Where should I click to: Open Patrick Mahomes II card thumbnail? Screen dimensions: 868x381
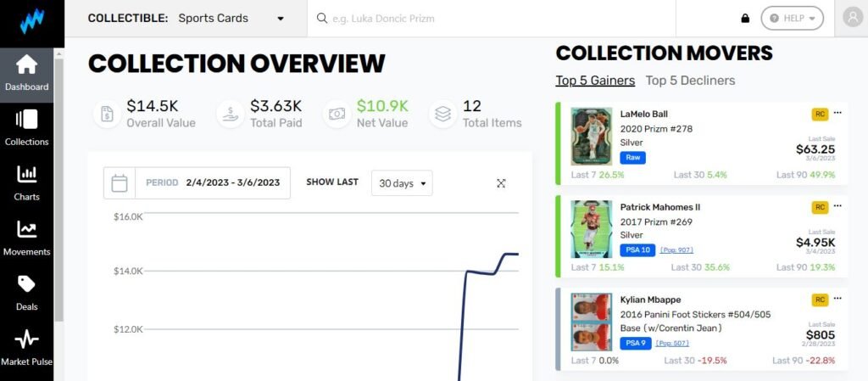pyautogui.click(x=591, y=229)
